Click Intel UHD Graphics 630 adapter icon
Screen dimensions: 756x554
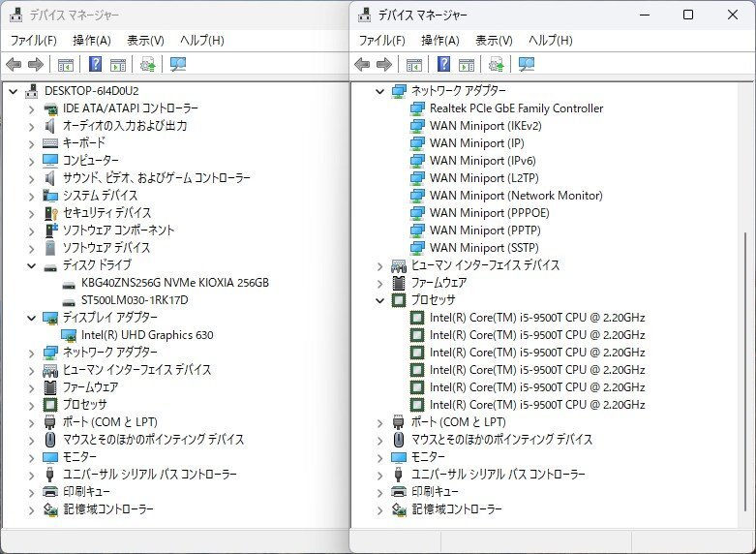(69, 335)
